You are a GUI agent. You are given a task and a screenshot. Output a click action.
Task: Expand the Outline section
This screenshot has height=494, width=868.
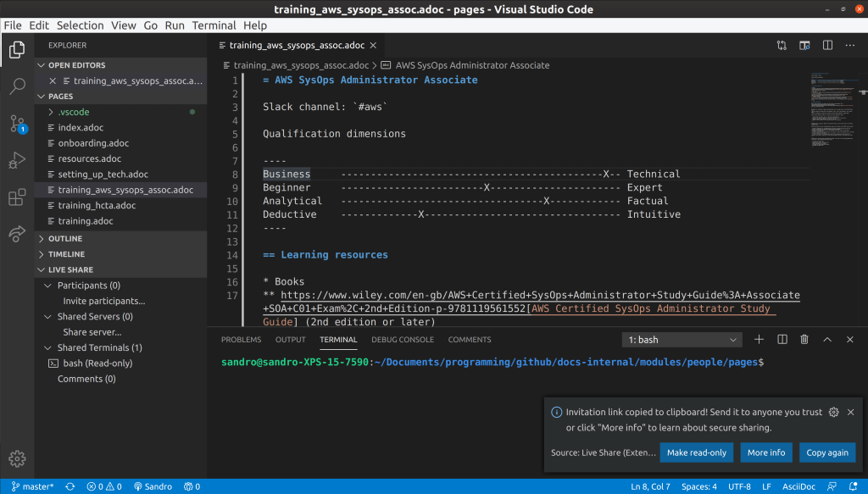point(120,238)
